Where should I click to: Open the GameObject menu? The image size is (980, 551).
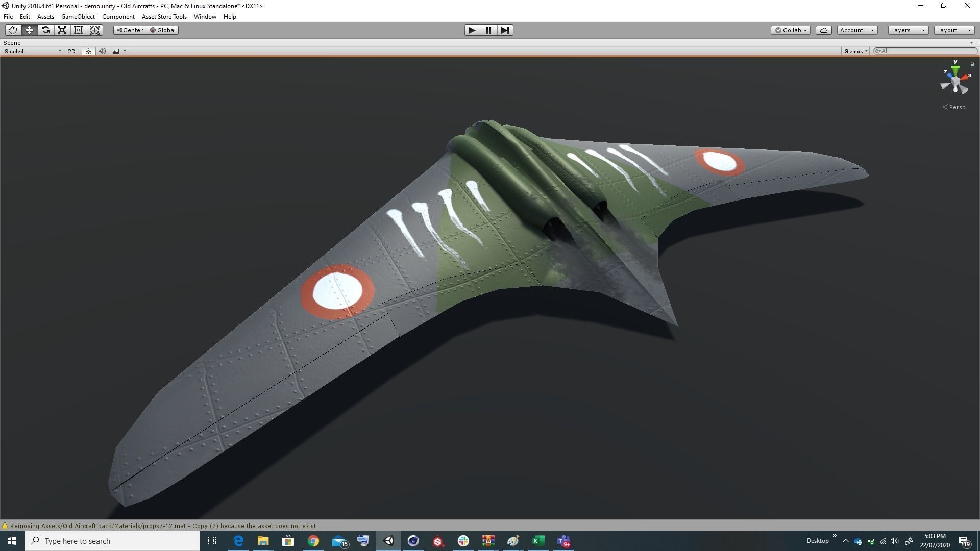[78, 17]
